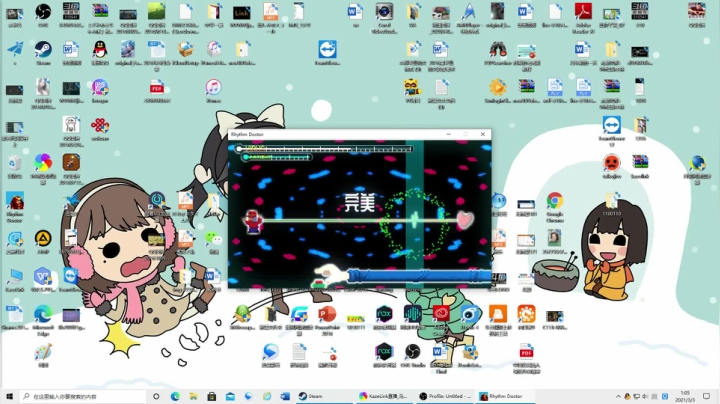The image size is (720, 404).
Task: Switch to the OBS Profile Untitled taskbar window
Action: tap(446, 396)
